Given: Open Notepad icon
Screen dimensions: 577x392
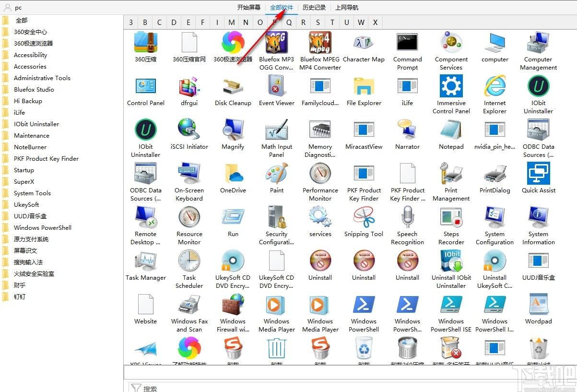Looking at the screenshot, I should (451, 130).
